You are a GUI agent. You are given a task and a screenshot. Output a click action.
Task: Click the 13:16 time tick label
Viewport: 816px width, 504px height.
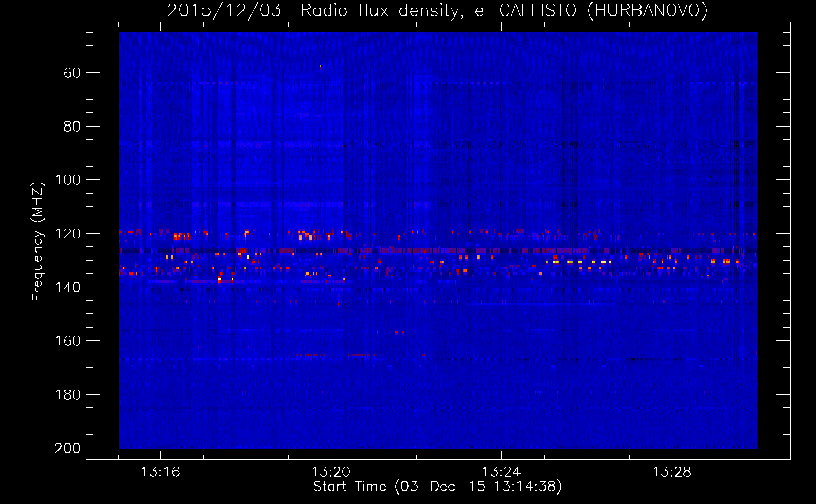(x=160, y=472)
